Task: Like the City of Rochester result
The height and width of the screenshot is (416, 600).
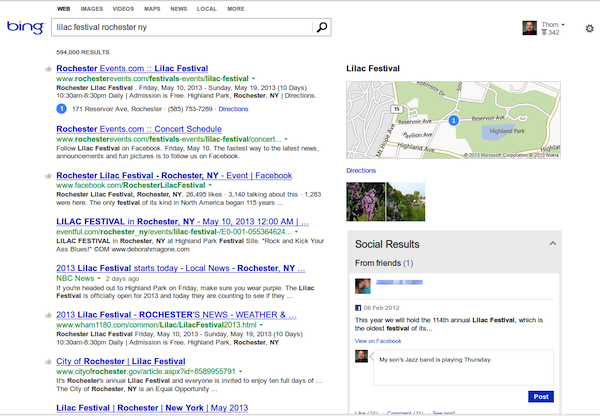Action: tap(48, 362)
